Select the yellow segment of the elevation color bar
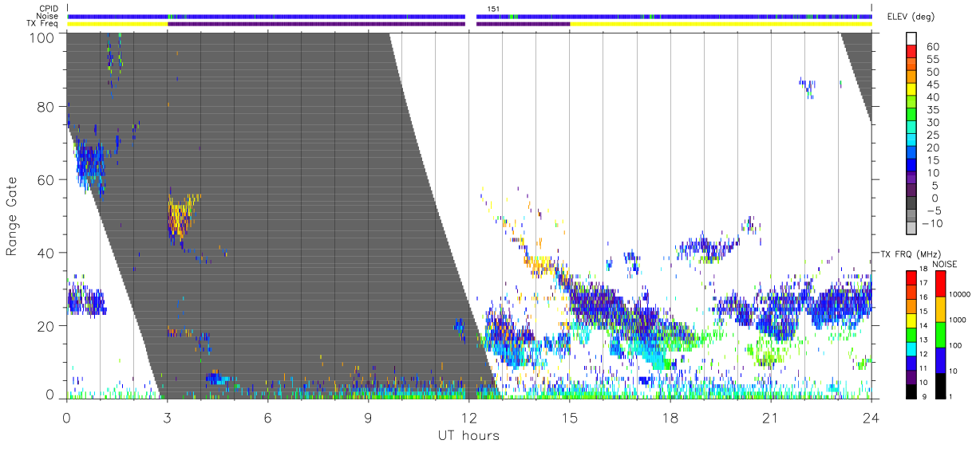The height and width of the screenshot is (452, 980). click(912, 89)
